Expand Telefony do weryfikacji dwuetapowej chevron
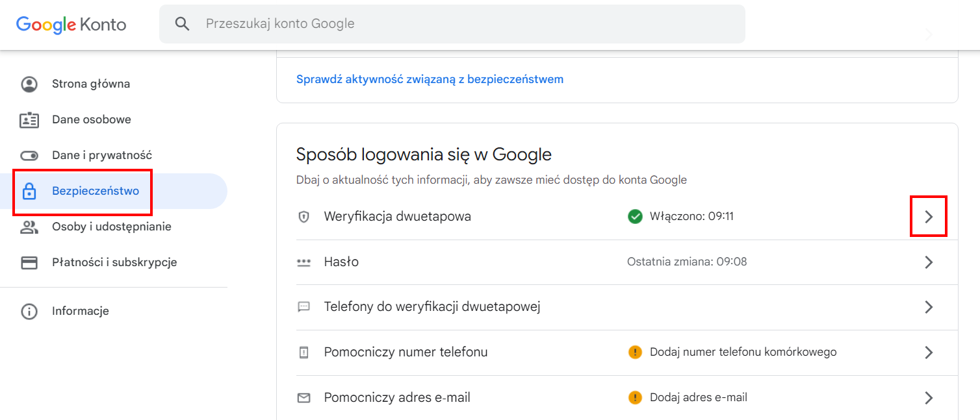Screen dimensions: 980x420 click(929, 307)
